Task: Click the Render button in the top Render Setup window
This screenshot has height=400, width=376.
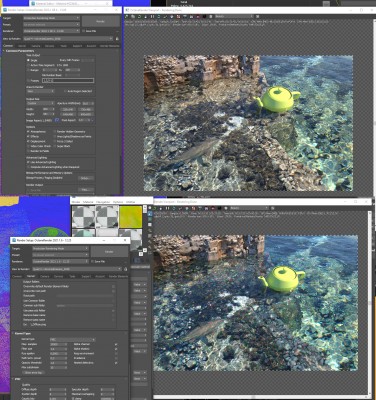Action: point(100,21)
